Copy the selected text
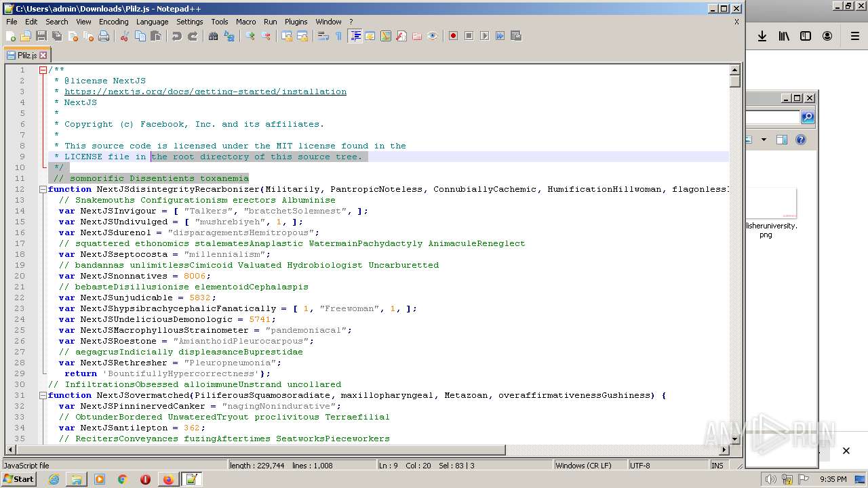Viewport: 868px width, 488px height. pos(140,36)
